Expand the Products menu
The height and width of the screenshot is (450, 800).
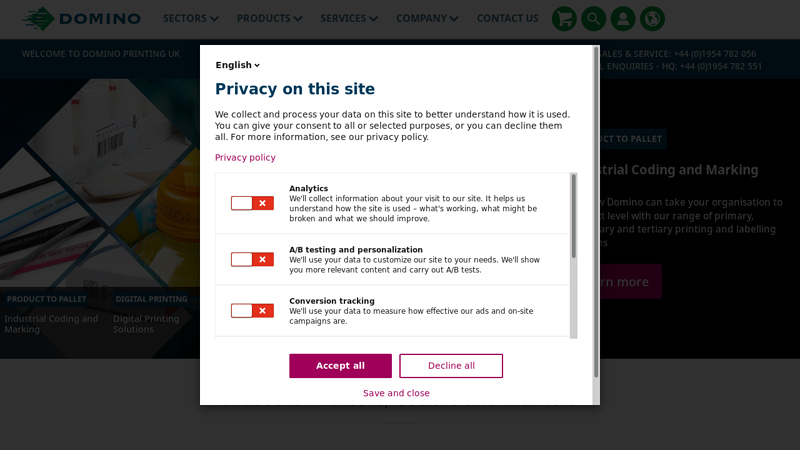269,19
